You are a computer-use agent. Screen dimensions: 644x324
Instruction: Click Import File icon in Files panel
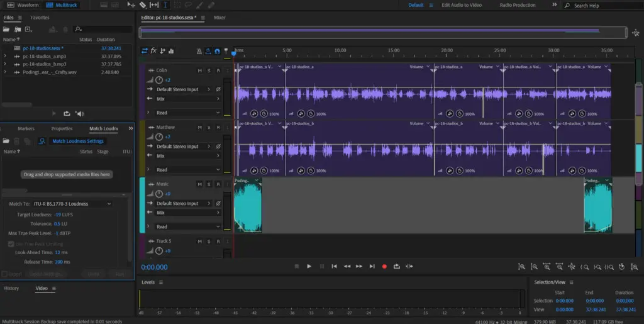coord(18,29)
